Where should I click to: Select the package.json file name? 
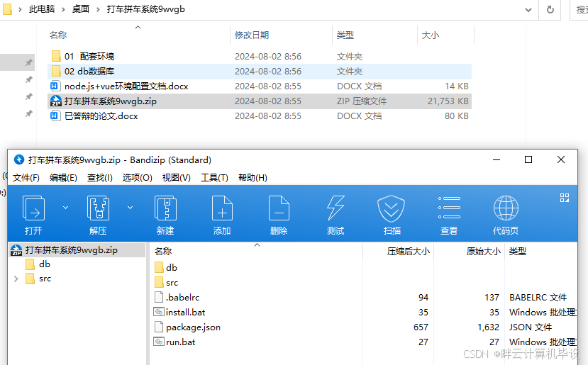pyautogui.click(x=193, y=327)
